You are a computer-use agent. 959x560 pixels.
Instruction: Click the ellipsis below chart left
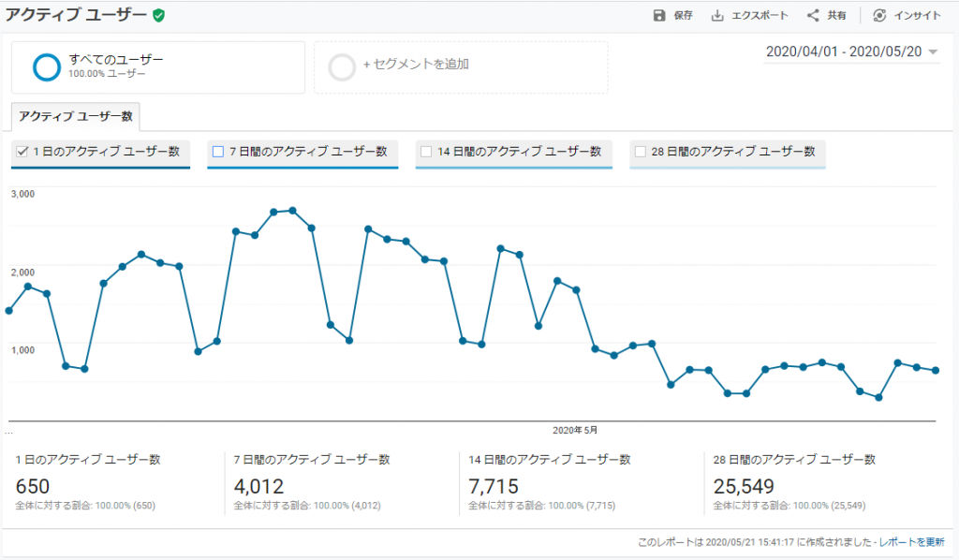coord(8,433)
